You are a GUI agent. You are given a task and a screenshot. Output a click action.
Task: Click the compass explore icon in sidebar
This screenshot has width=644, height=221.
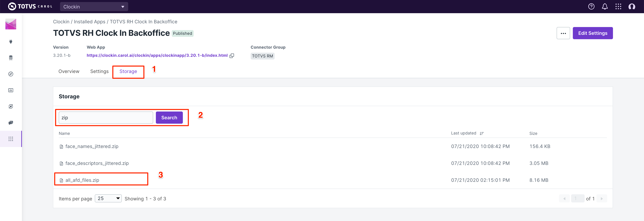click(x=11, y=74)
